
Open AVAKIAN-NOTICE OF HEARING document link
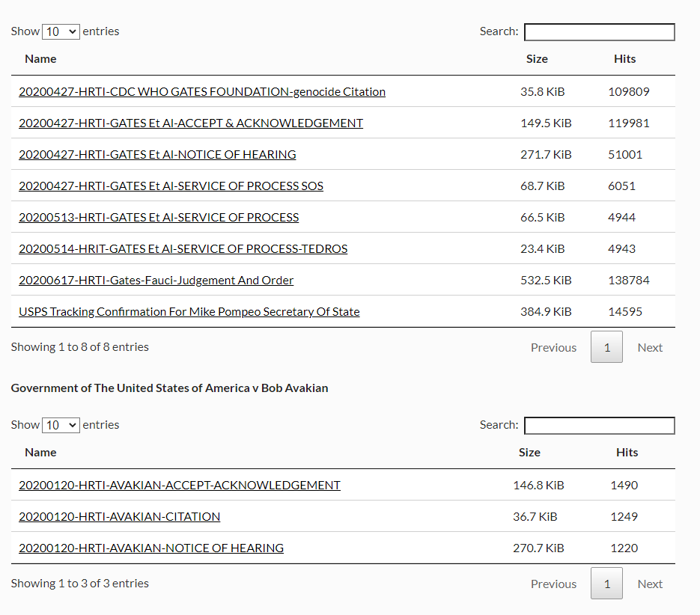click(151, 548)
